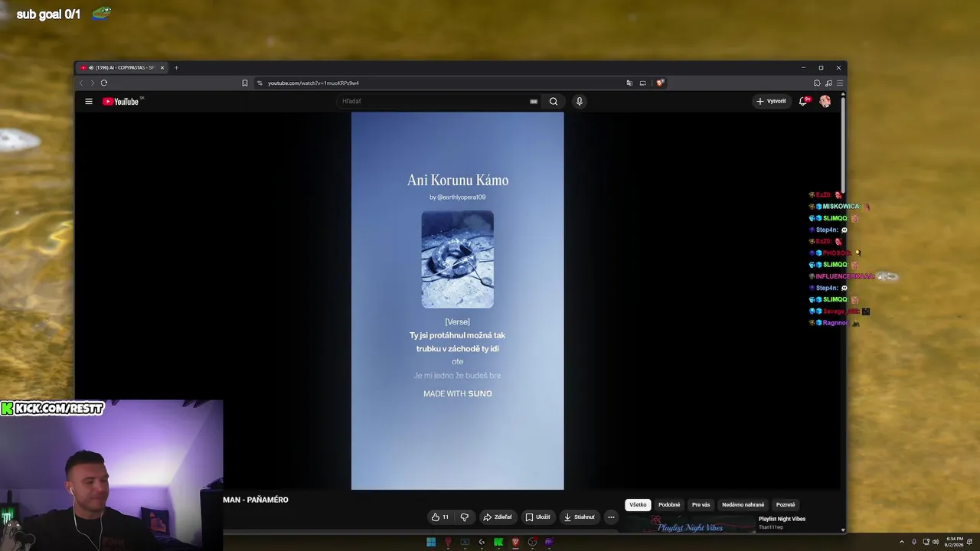980x551 pixels.
Task: Select the Nedávno nahrané filter chip
Action: tap(743, 505)
